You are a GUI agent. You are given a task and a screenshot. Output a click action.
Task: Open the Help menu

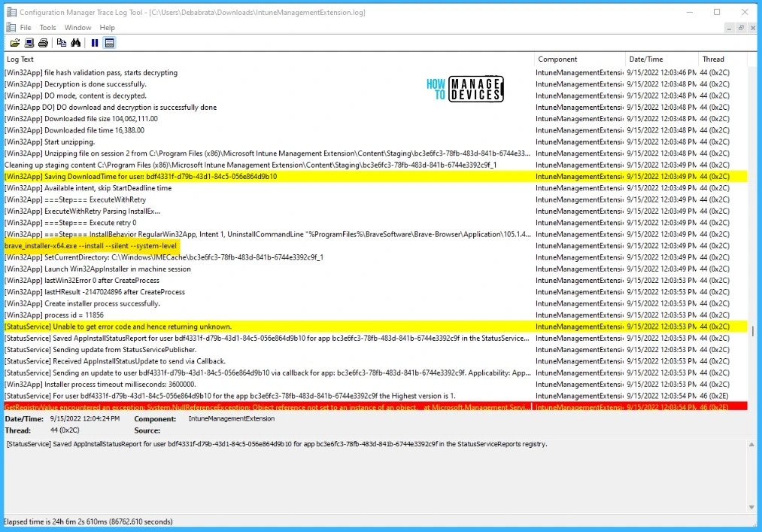(108, 28)
